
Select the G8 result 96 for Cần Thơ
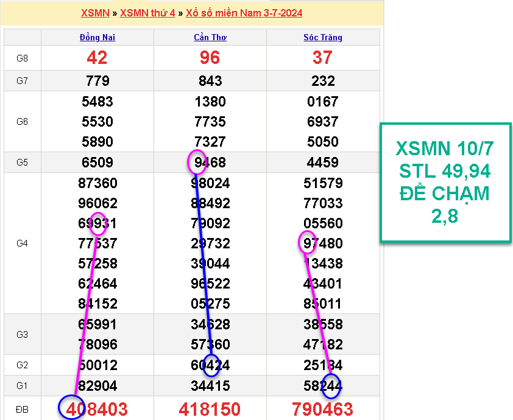click(210, 58)
